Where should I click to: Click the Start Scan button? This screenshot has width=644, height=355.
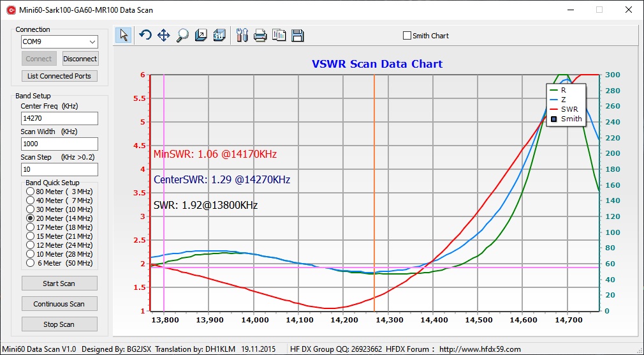[x=59, y=283]
